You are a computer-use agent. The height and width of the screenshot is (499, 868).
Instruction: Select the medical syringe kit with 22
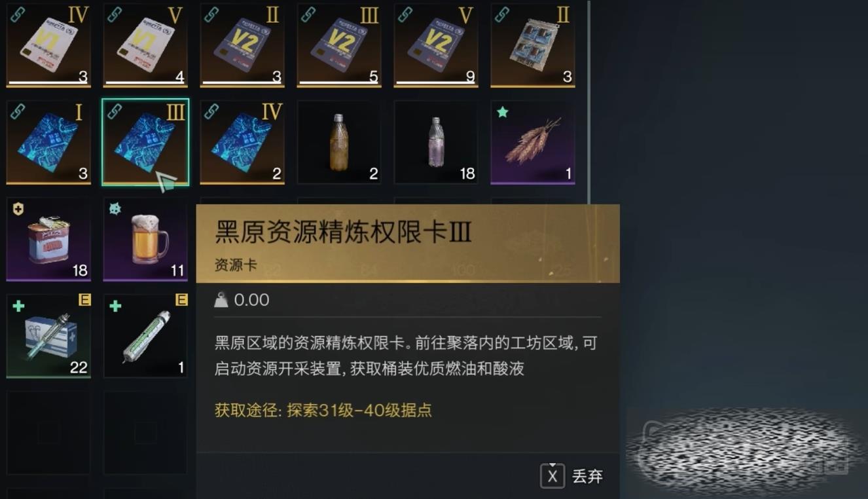(48, 336)
